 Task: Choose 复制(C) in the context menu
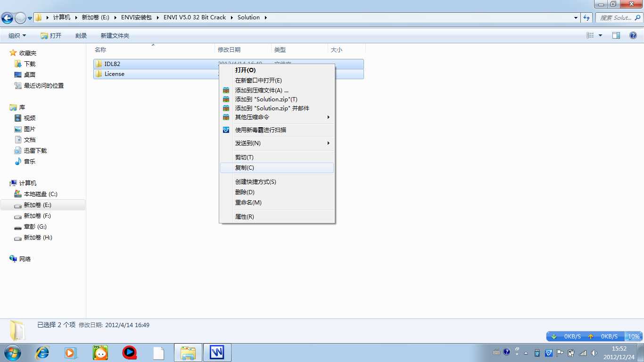tap(277, 168)
